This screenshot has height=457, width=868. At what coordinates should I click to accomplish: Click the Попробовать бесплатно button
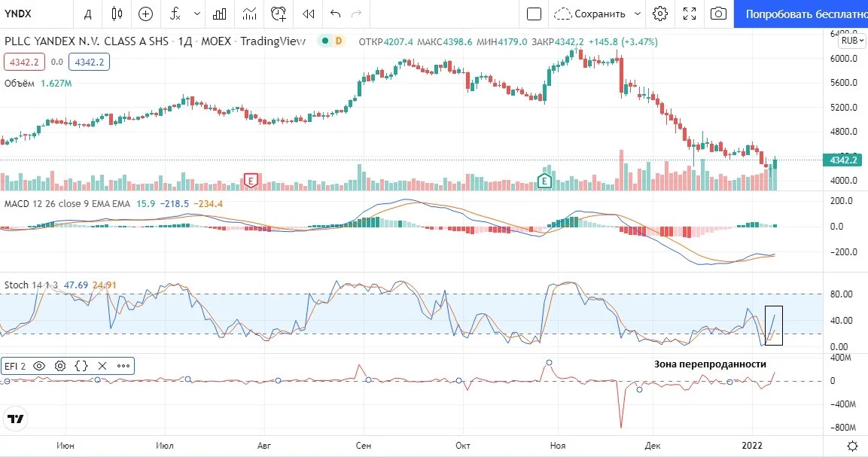point(801,14)
